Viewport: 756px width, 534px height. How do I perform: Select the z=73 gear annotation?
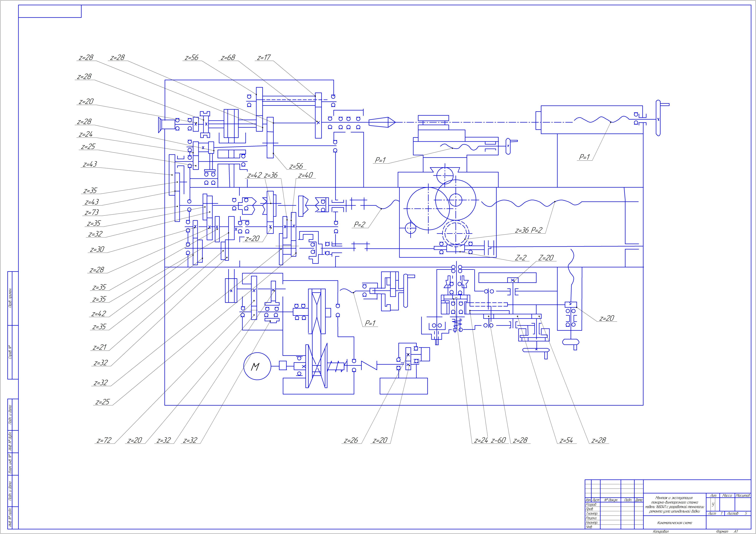click(92, 212)
